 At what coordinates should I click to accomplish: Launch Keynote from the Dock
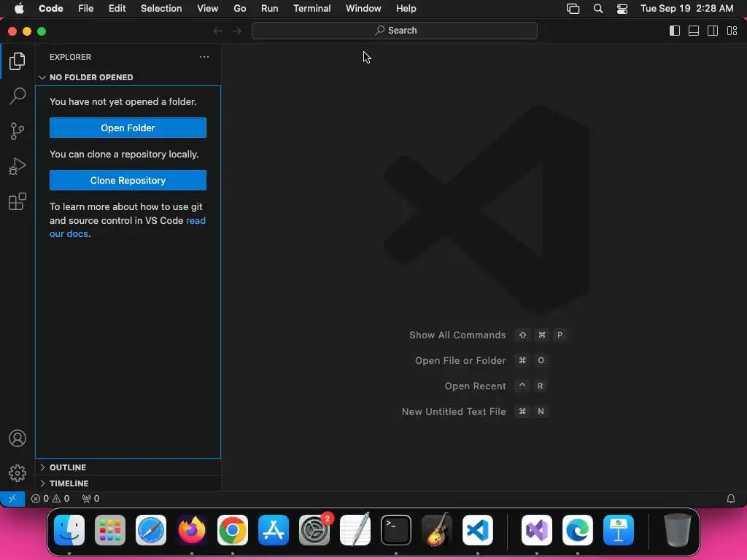pos(619,530)
